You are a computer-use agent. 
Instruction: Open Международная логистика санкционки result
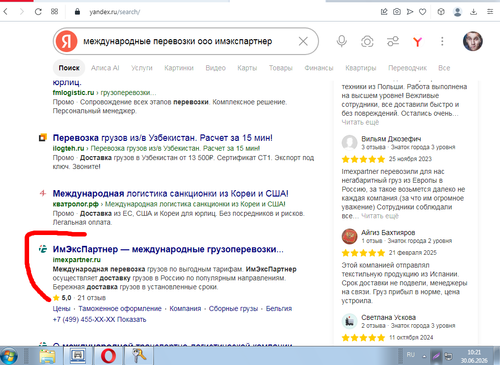pos(170,193)
